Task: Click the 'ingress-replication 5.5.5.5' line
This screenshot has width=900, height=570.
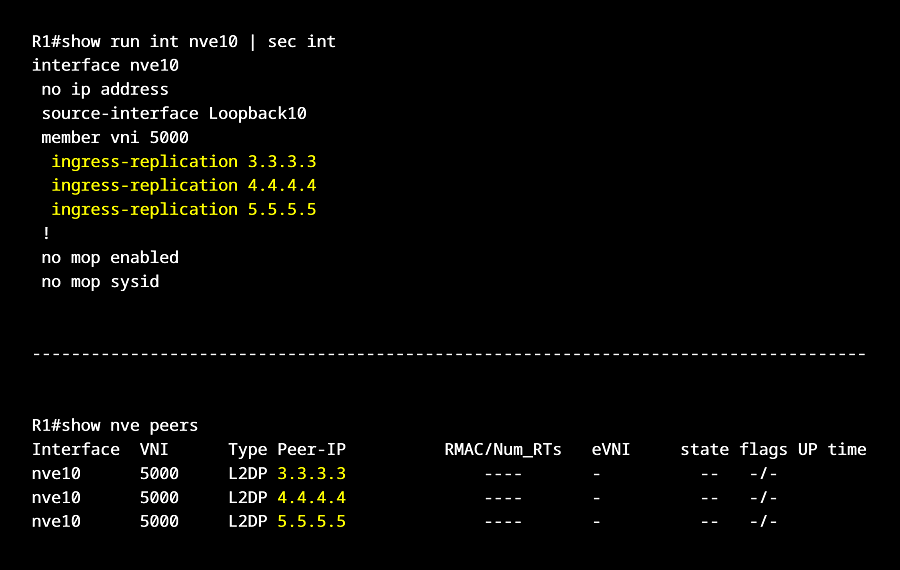Action: pyautogui.click(x=184, y=209)
